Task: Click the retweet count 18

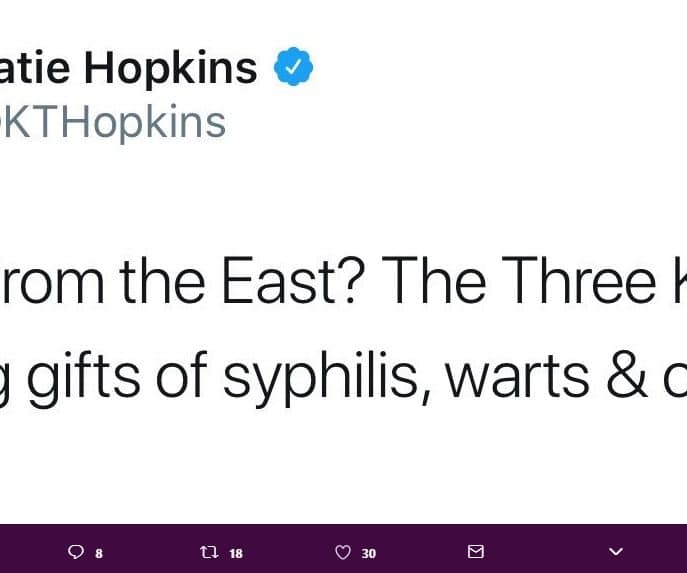Action: [x=236, y=553]
